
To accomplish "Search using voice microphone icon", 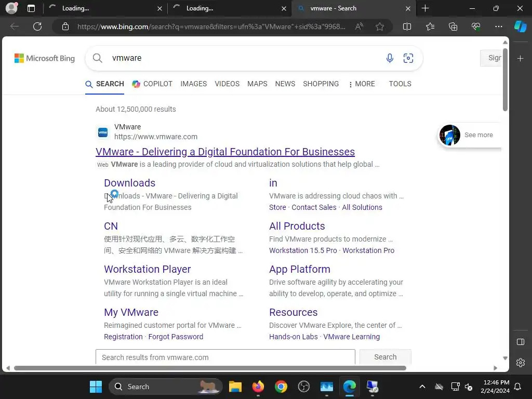I will 390,58.
